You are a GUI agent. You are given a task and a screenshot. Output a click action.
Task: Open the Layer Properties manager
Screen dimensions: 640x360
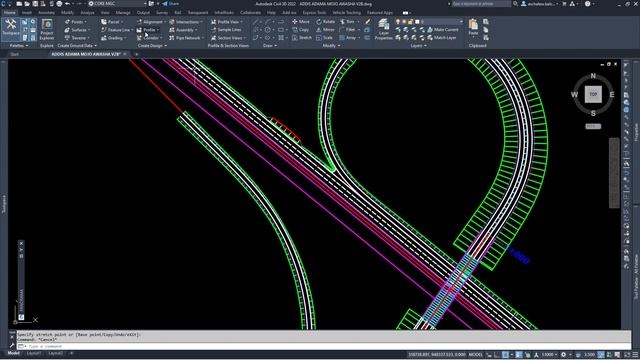[x=383, y=29]
